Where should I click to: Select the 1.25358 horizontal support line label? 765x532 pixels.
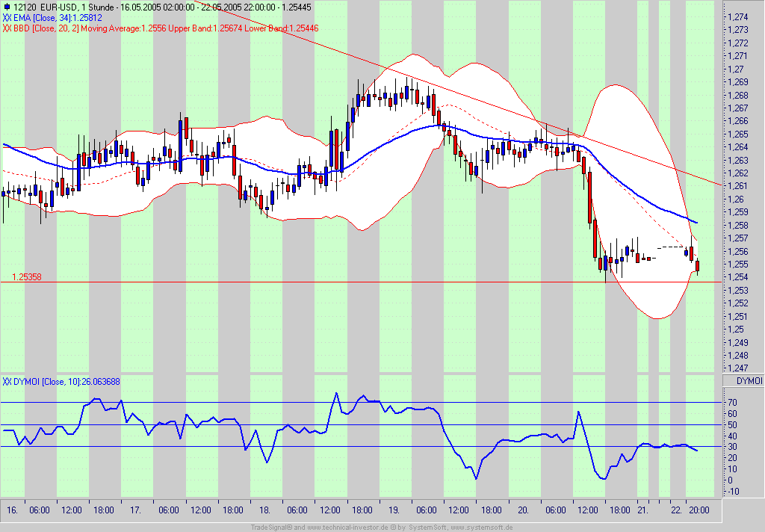click(x=26, y=277)
